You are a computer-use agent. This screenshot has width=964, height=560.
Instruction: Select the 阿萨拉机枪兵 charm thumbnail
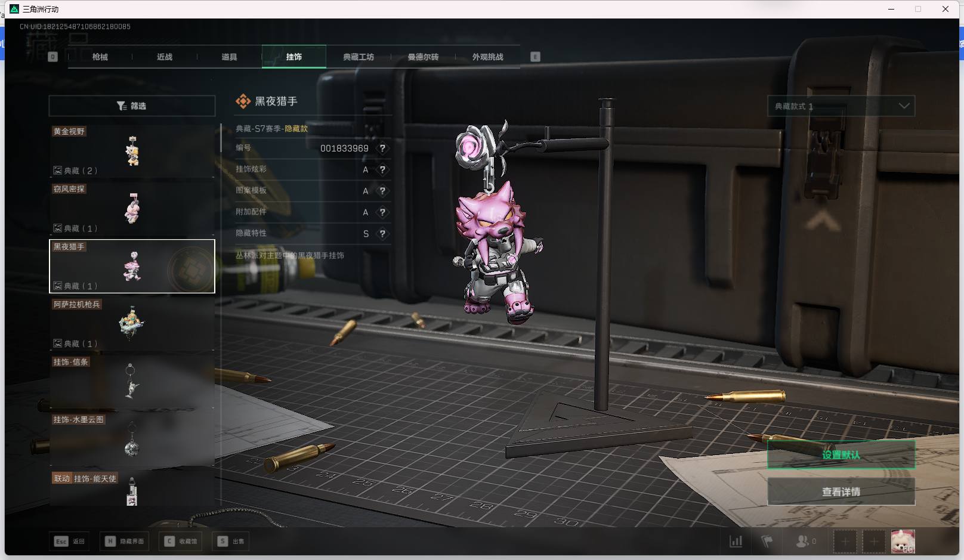(132, 323)
